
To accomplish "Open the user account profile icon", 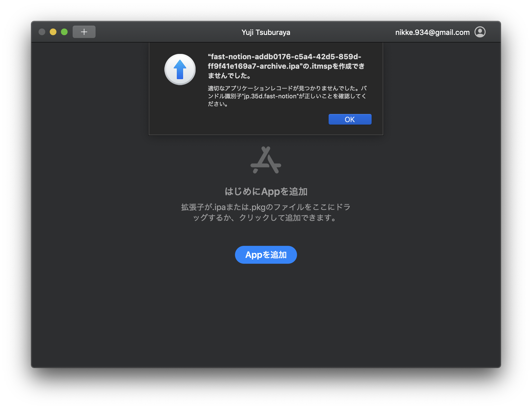I will (480, 32).
